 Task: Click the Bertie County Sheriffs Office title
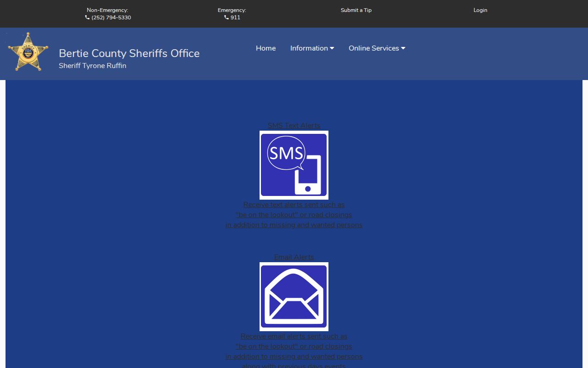point(129,53)
